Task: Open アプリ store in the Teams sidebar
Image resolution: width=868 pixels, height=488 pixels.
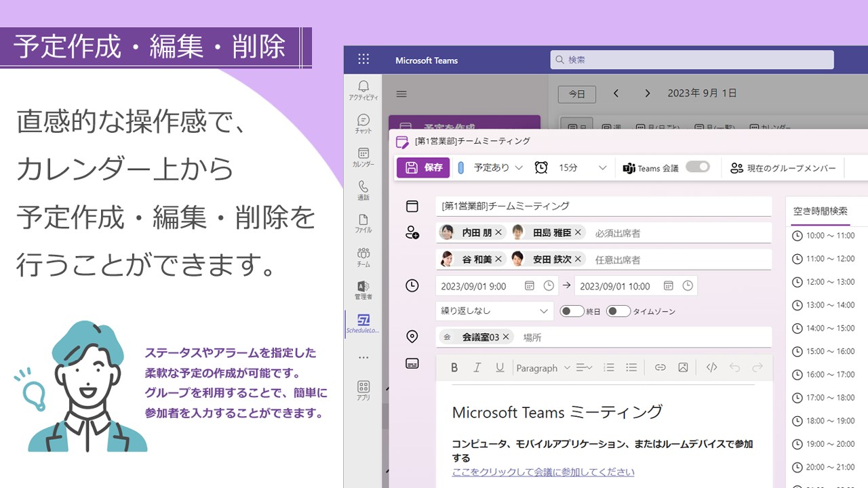Action: point(363,390)
